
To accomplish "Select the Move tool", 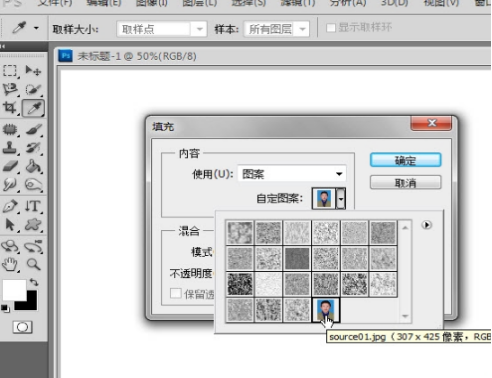I will (x=33, y=71).
